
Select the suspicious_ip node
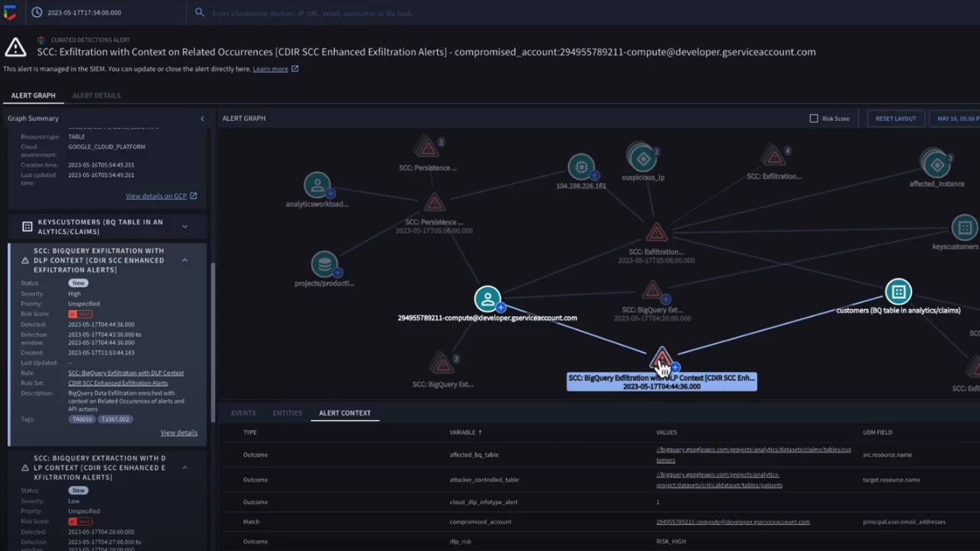coord(643,158)
